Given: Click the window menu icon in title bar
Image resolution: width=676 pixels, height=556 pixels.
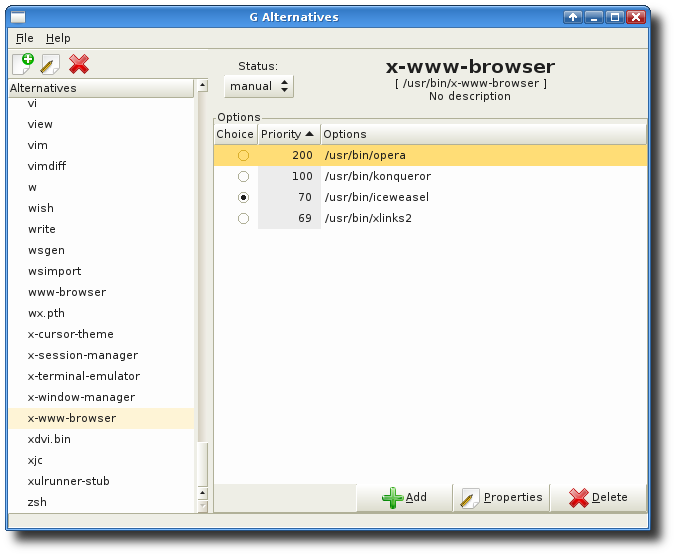Looking at the screenshot, I should point(18,17).
